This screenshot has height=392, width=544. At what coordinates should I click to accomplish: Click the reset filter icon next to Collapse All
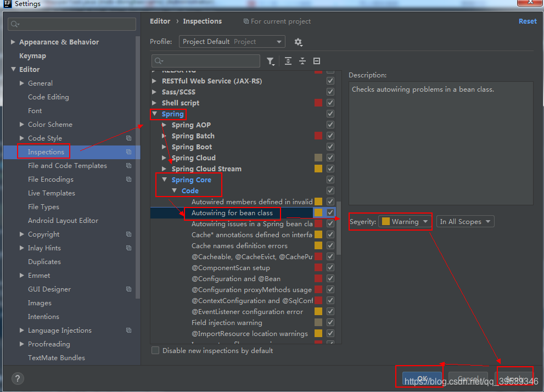click(317, 61)
